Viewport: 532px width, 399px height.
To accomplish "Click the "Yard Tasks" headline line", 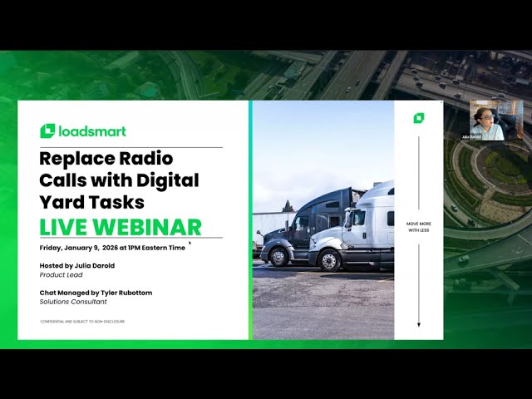I will click(92, 202).
